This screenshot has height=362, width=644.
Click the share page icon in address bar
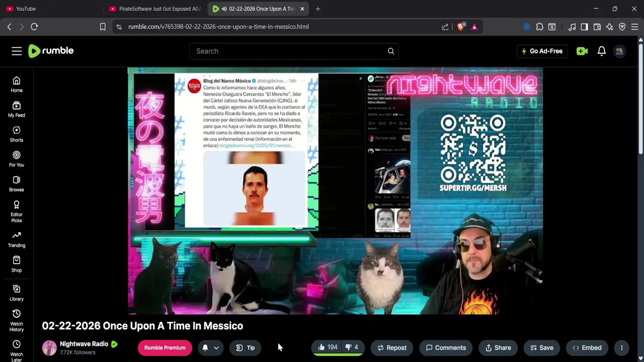coord(445,27)
